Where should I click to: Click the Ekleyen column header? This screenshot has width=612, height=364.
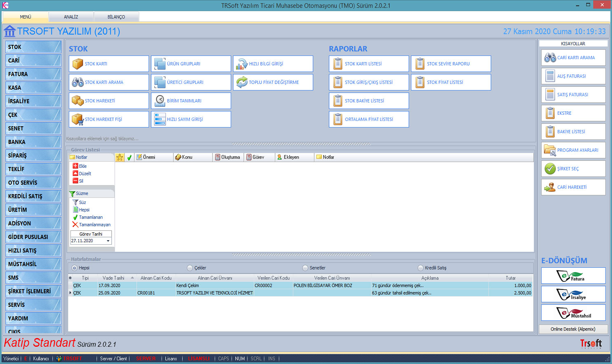294,157
